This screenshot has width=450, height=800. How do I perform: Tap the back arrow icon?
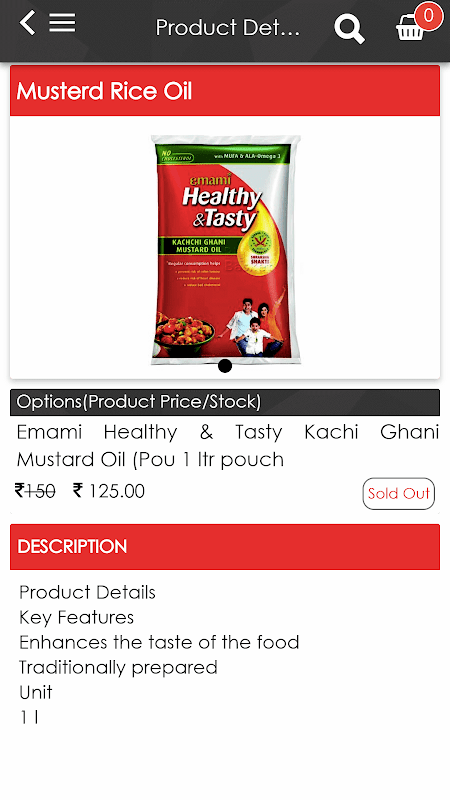point(28,23)
